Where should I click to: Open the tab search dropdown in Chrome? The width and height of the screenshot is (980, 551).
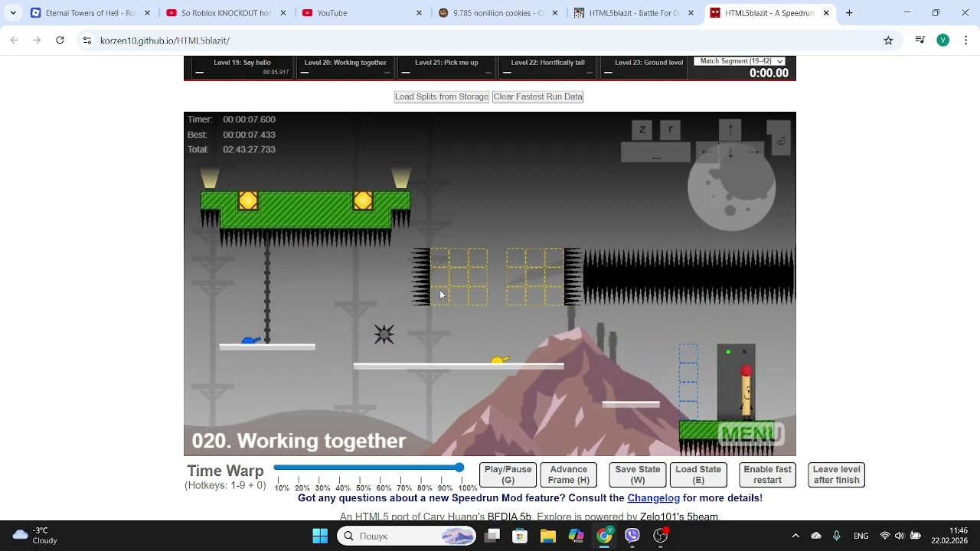click(13, 13)
